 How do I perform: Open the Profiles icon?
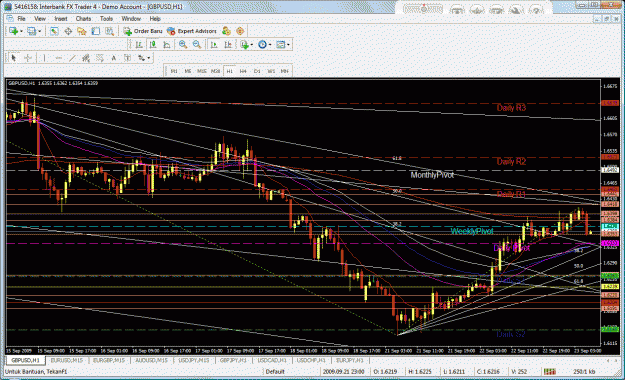pos(31,31)
